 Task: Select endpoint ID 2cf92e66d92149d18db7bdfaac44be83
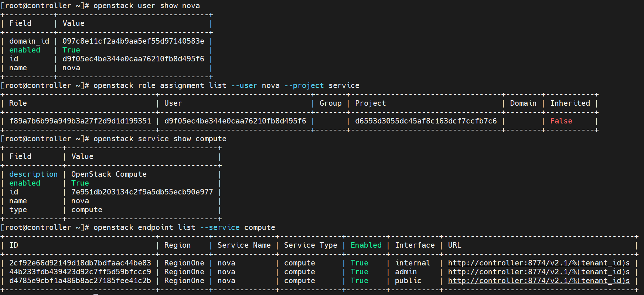tap(80, 263)
